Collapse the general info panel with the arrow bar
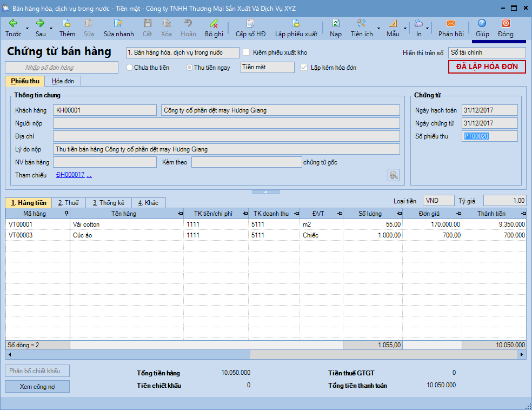The image size is (532, 410). tap(266, 192)
